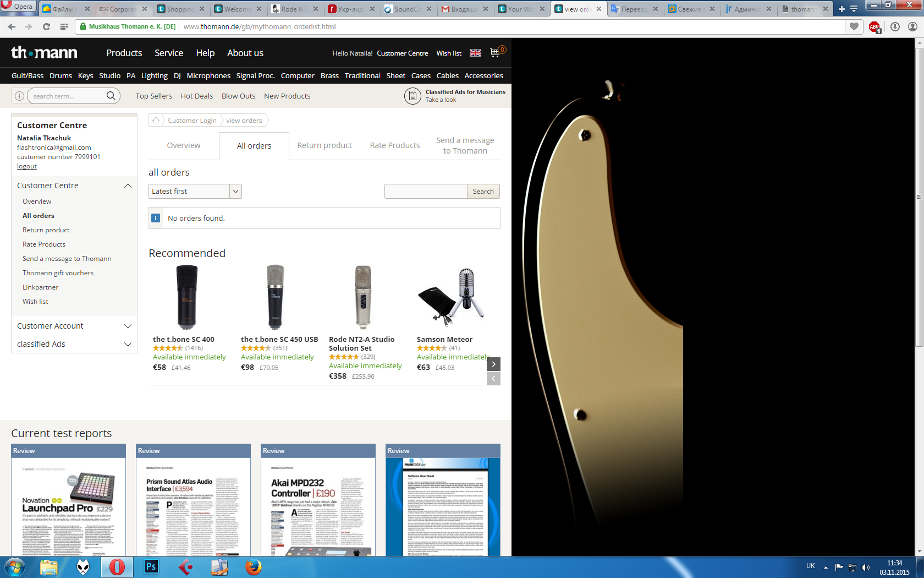Click the logout link

(x=27, y=166)
